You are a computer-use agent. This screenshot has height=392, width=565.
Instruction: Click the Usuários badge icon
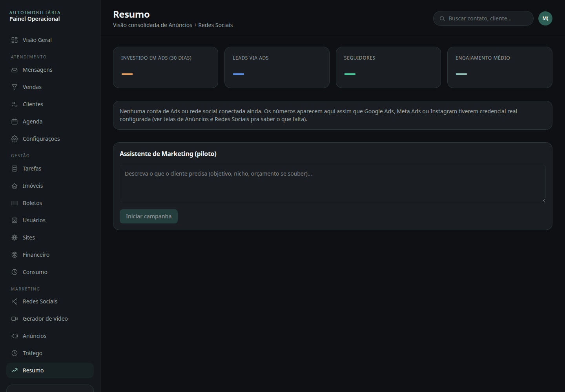pyautogui.click(x=15, y=220)
